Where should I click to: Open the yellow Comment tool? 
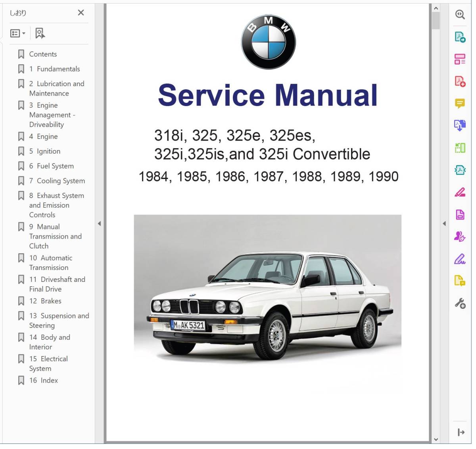[460, 104]
